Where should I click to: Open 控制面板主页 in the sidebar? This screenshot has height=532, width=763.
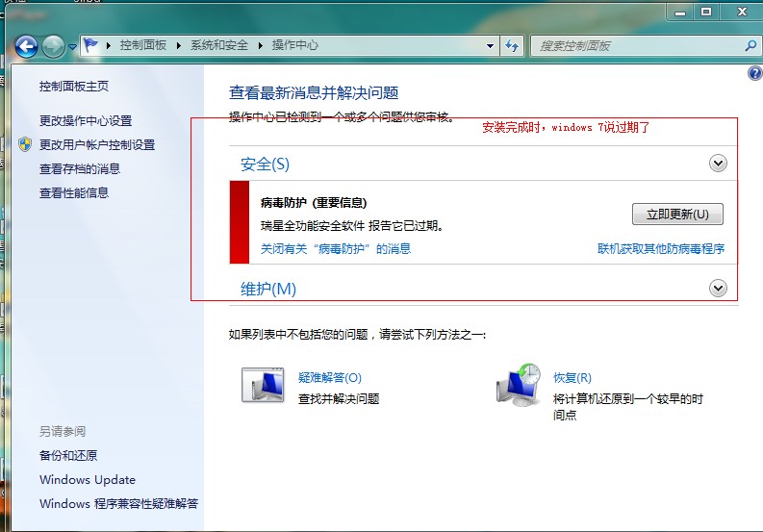(74, 87)
